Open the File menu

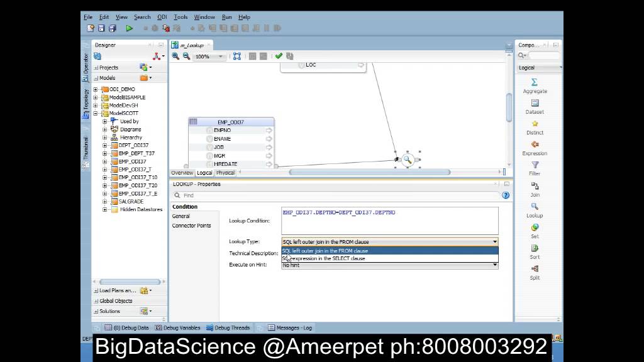click(x=88, y=17)
